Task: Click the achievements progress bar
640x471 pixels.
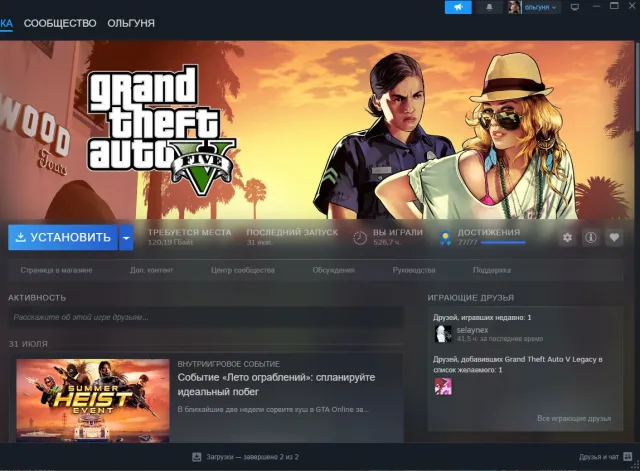Action: coord(503,243)
